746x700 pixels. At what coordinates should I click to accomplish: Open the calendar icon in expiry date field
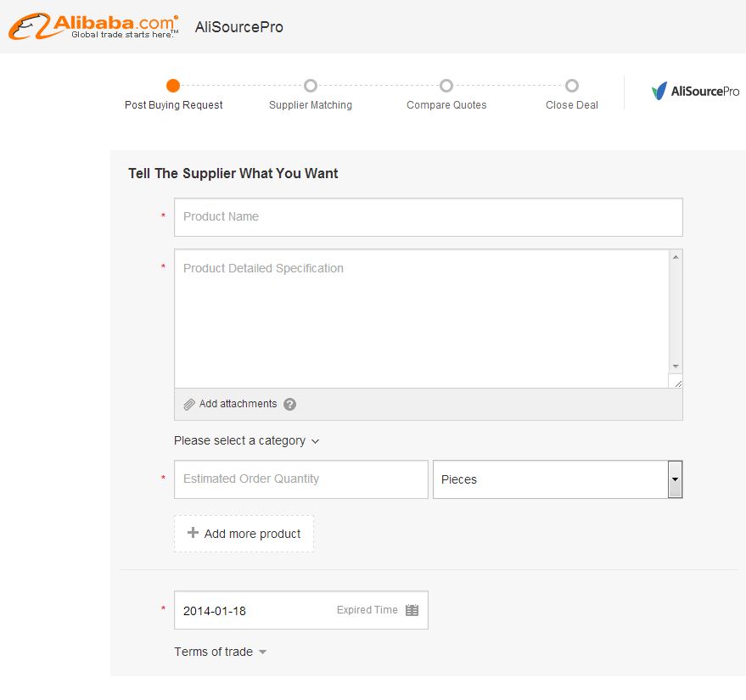click(x=412, y=610)
